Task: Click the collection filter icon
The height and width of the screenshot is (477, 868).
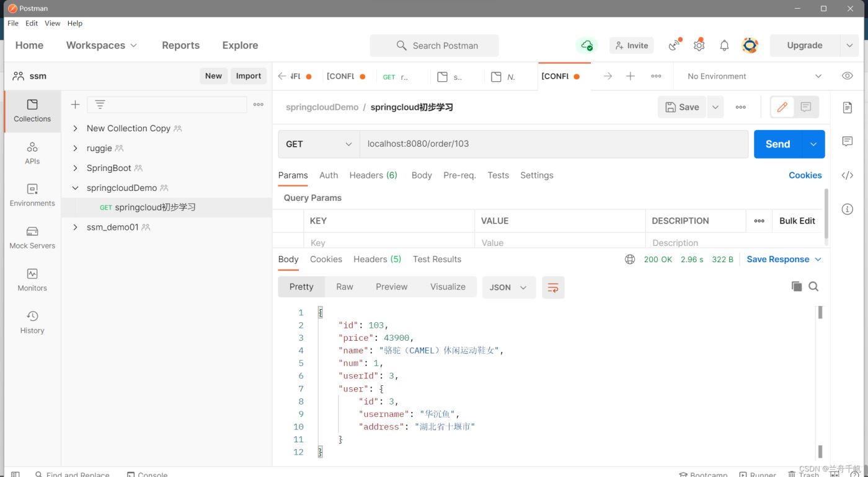Action: point(100,105)
